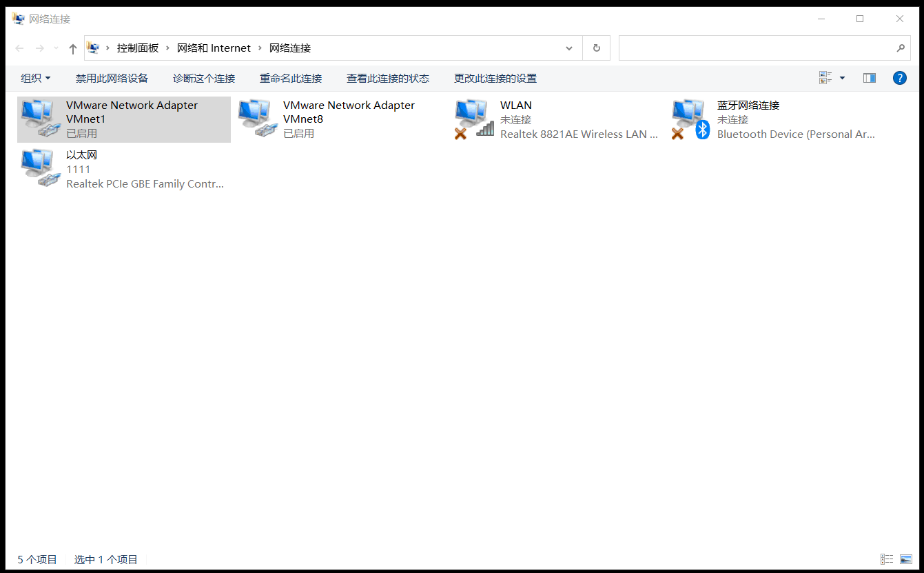Minimize the 网络连接 window
The height and width of the screenshot is (573, 924).
pos(820,19)
